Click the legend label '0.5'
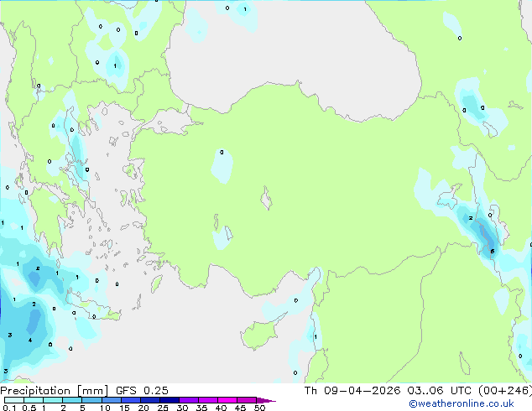The image size is (532, 411). tap(29, 408)
